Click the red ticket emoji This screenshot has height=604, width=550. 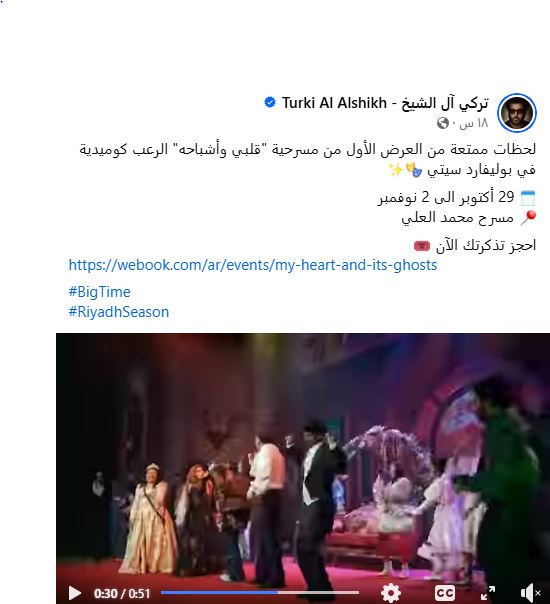(421, 246)
